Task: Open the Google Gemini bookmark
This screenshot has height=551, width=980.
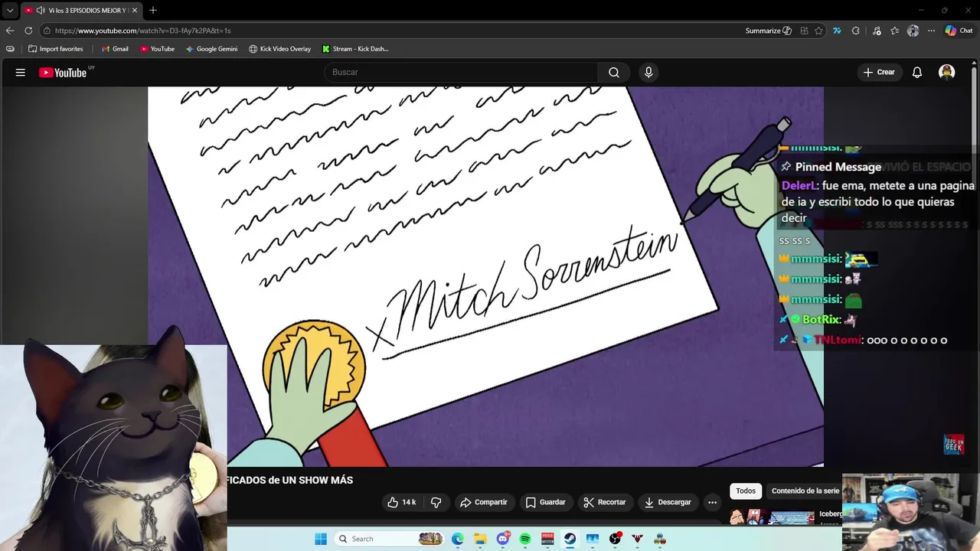Action: pos(211,49)
